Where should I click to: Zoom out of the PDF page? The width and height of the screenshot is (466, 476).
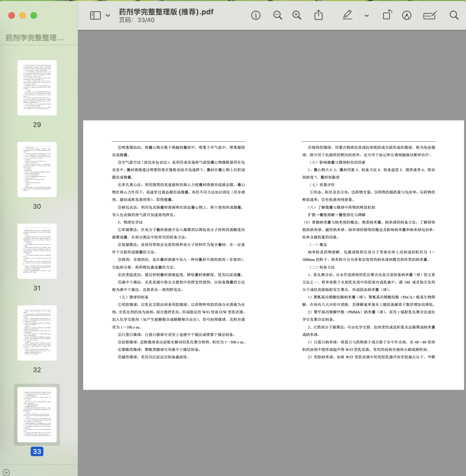[x=277, y=15]
